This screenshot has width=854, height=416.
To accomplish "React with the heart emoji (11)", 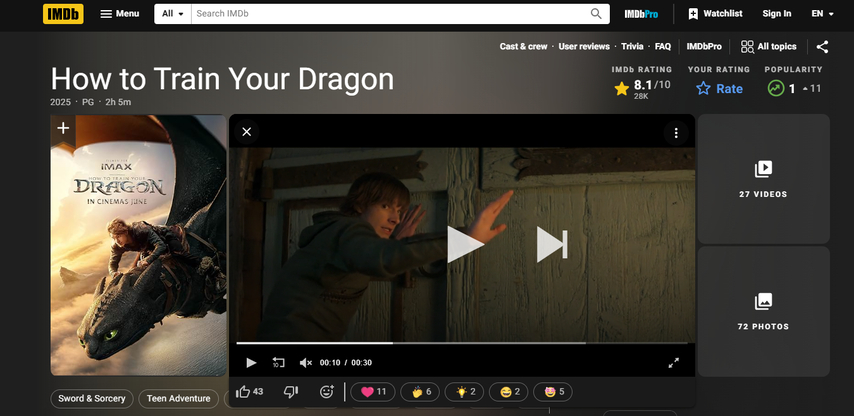I will (x=373, y=392).
